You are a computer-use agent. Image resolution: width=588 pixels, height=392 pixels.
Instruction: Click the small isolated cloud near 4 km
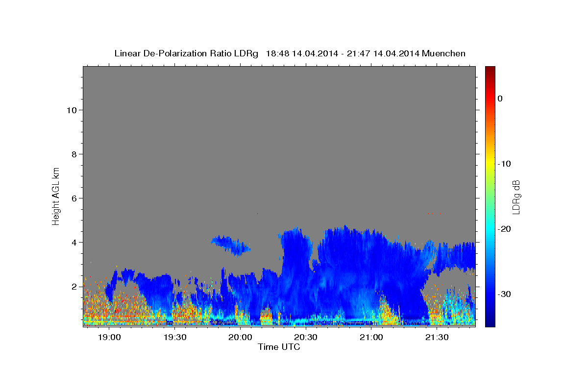[x=231, y=245]
